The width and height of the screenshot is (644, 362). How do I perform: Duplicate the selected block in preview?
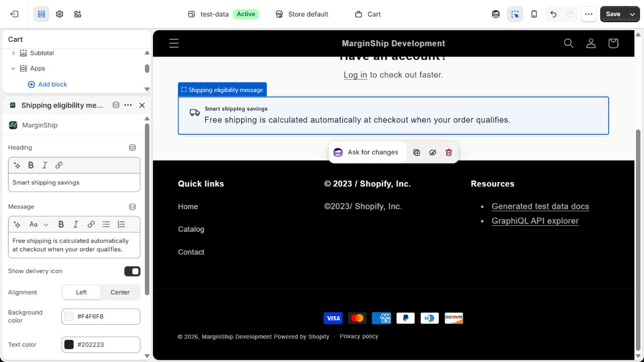pos(417,152)
